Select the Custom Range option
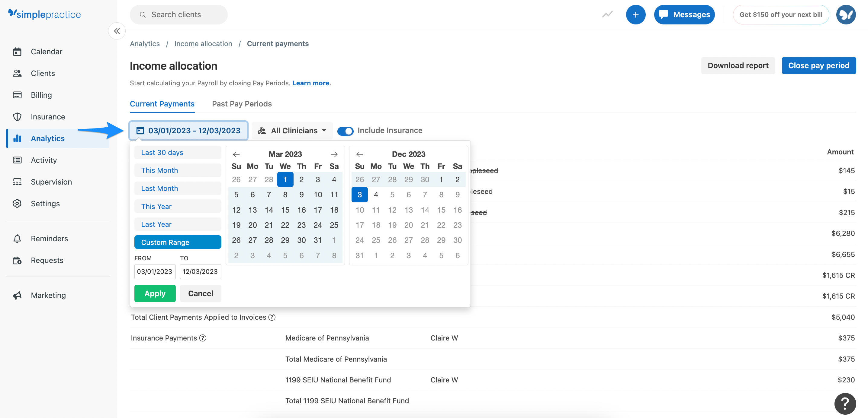Viewport: 868px width, 418px height. tap(178, 242)
